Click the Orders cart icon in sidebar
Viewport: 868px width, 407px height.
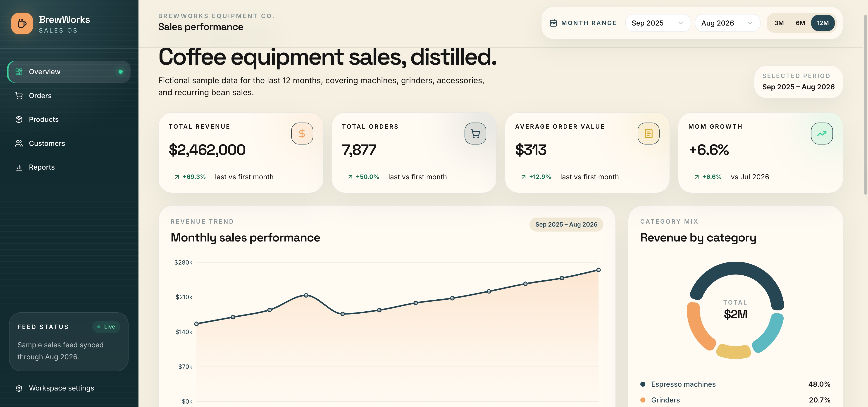point(19,96)
